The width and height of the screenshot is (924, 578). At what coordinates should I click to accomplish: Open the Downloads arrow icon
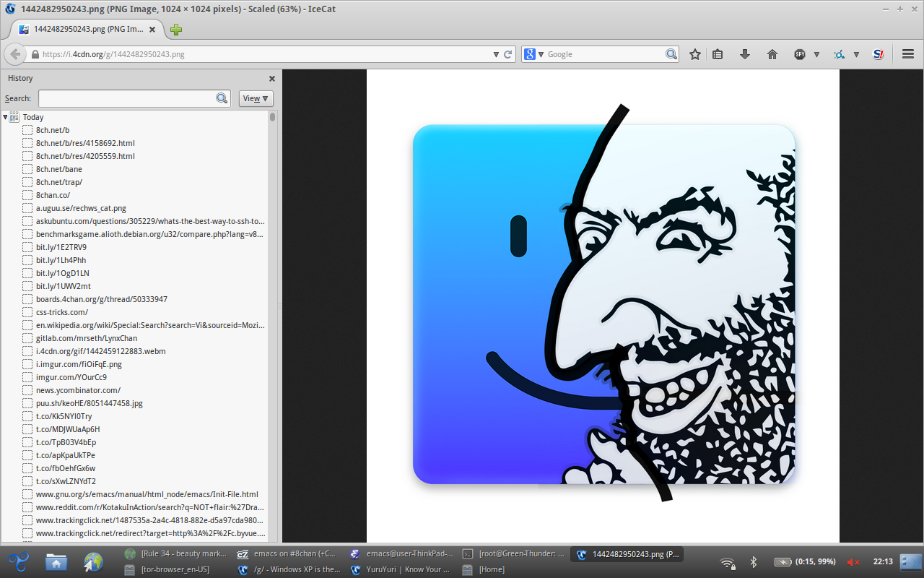point(745,54)
